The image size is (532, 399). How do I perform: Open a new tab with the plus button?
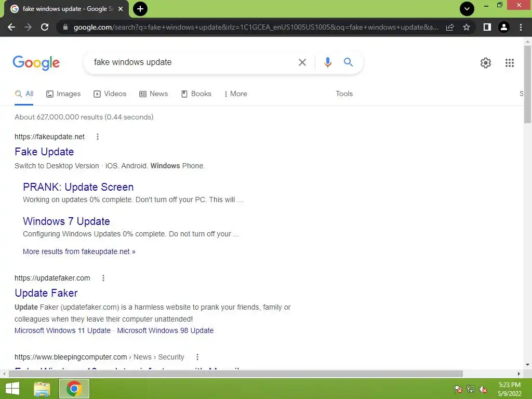click(140, 9)
